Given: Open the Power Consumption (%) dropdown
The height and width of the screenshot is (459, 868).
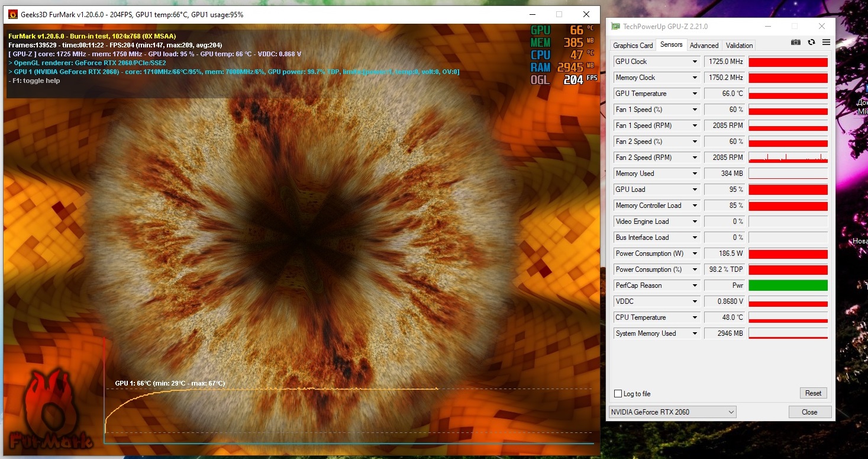Looking at the screenshot, I should coord(695,269).
